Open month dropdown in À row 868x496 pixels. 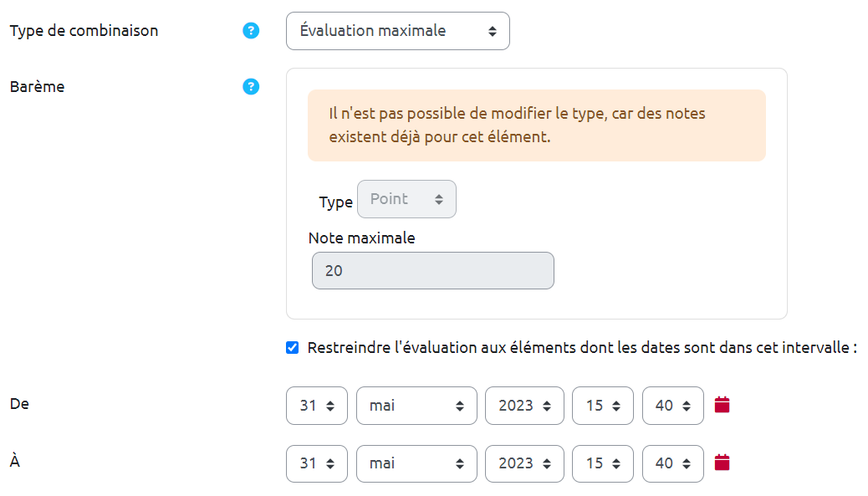(x=416, y=463)
